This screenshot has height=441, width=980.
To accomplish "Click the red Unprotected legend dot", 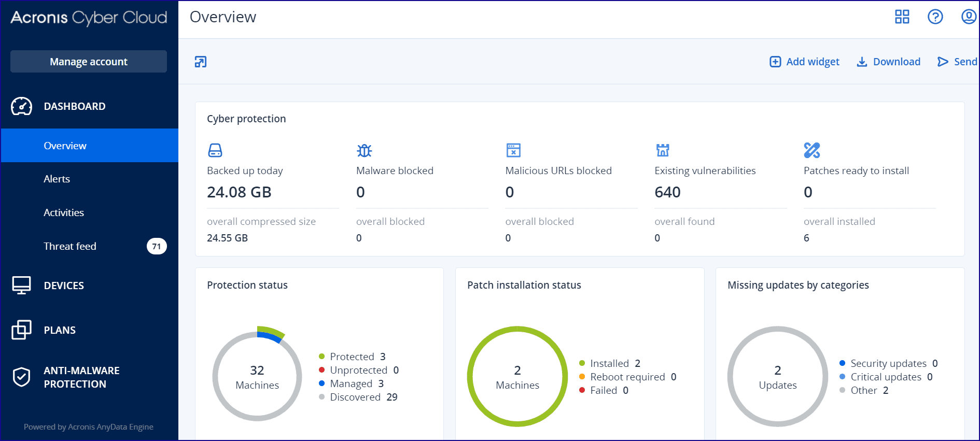I will pos(321,370).
